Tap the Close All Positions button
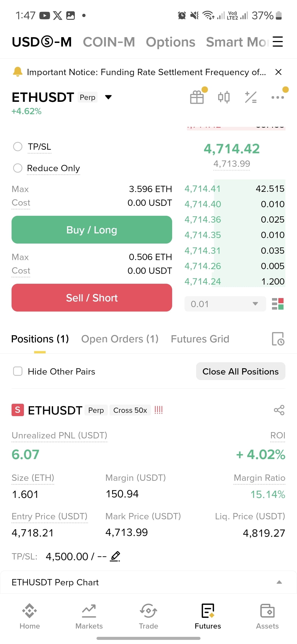Screen dimensions: 297x644 point(241,371)
